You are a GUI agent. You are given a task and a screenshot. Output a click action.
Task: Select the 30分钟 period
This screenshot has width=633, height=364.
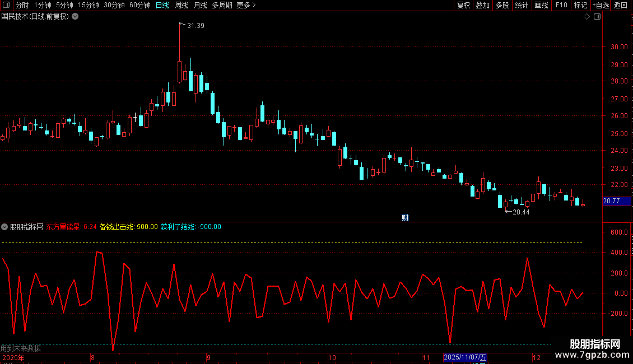[114, 5]
